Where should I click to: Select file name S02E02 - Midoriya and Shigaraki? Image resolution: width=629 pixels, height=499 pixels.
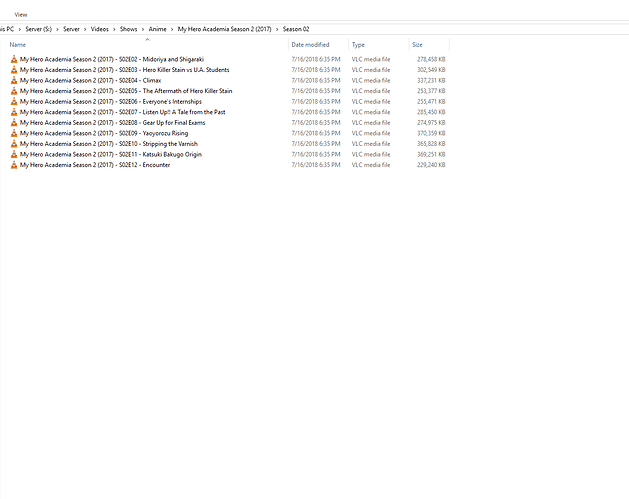(x=112, y=59)
